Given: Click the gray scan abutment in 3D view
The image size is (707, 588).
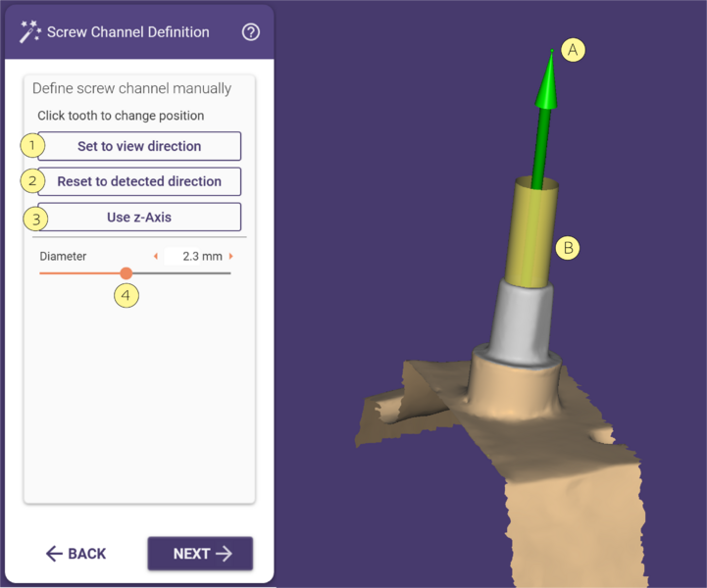Looking at the screenshot, I should tap(522, 323).
